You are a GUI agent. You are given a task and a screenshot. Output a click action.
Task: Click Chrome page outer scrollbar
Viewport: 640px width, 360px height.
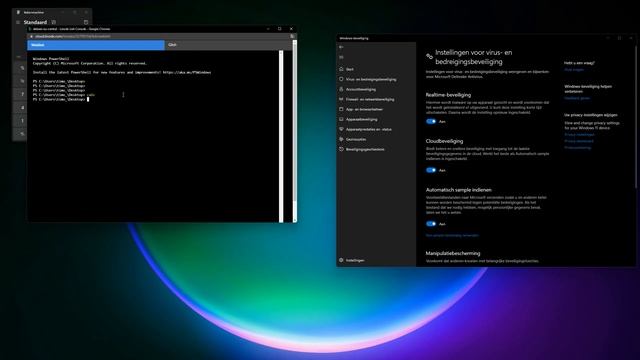[295, 131]
